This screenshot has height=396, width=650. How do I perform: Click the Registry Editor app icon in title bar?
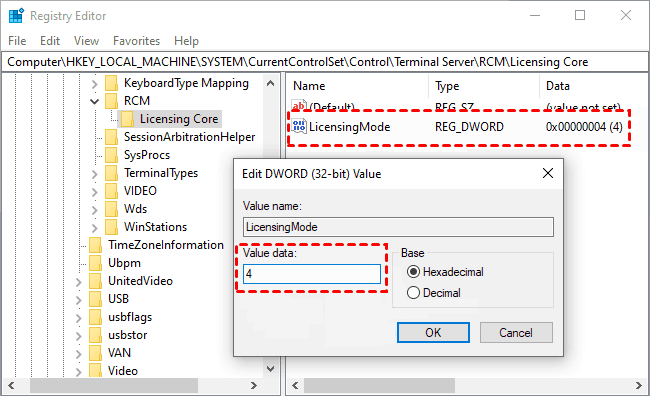click(x=16, y=16)
